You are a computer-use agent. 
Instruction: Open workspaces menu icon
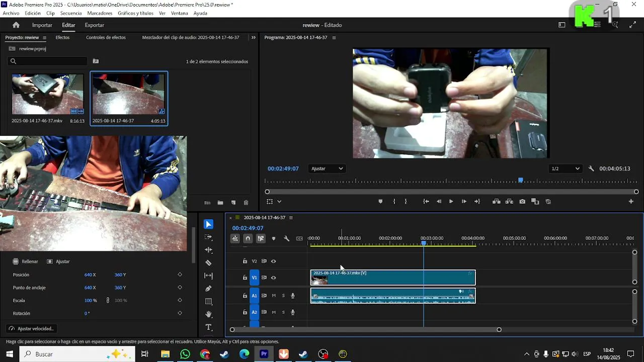click(x=562, y=25)
